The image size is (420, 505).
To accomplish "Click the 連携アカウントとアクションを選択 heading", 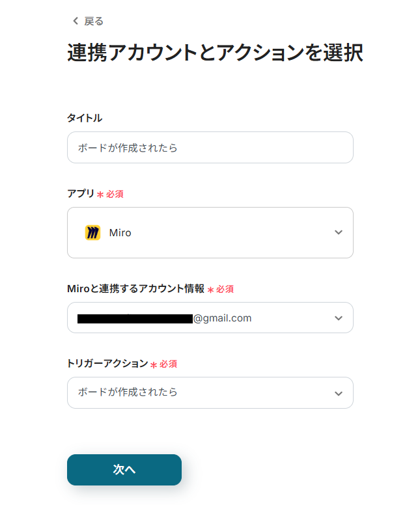I will (x=215, y=53).
